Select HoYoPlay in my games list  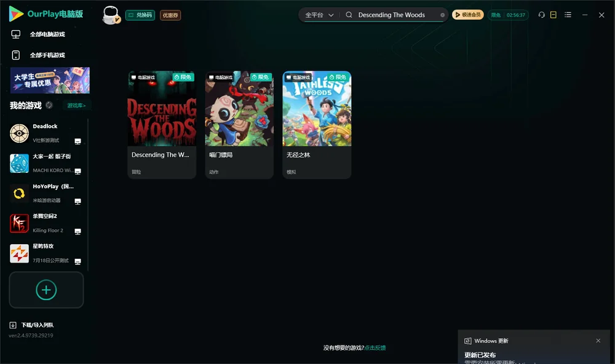(x=46, y=193)
